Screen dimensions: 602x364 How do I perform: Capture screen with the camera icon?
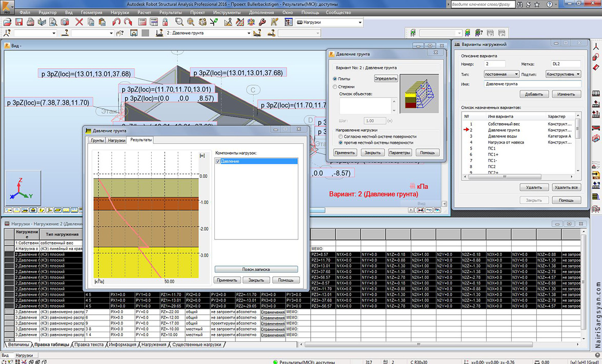coord(65,22)
